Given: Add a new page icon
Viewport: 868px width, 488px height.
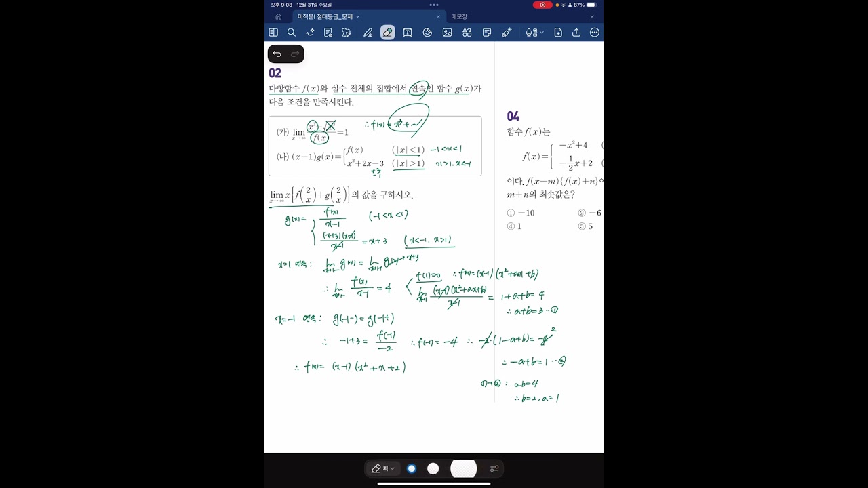Looking at the screenshot, I should [x=558, y=32].
